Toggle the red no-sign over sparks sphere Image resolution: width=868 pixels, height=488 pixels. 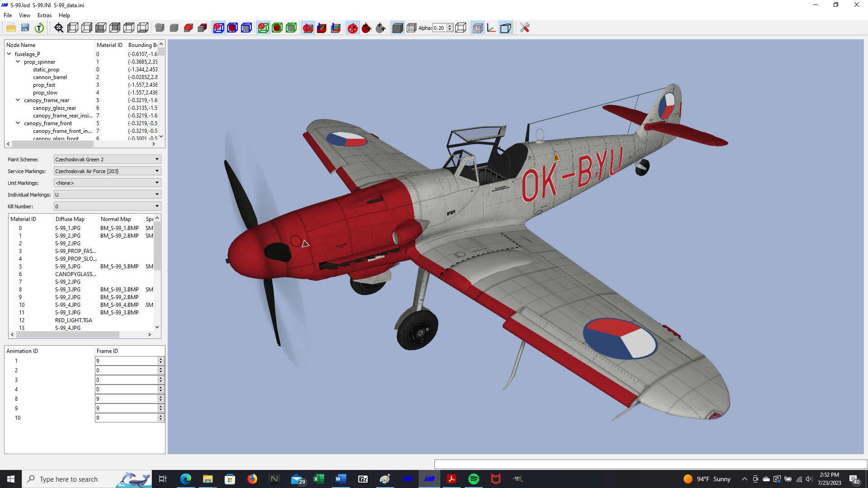(353, 28)
